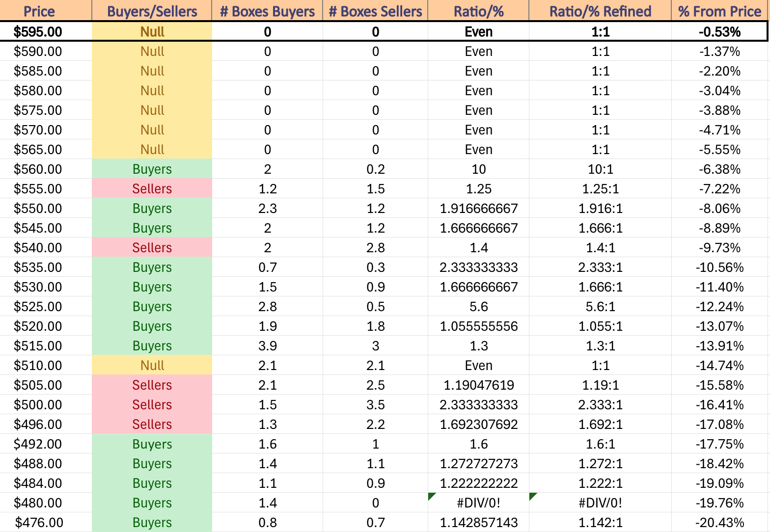Click the Null cell in $565.00 row

pos(152,149)
